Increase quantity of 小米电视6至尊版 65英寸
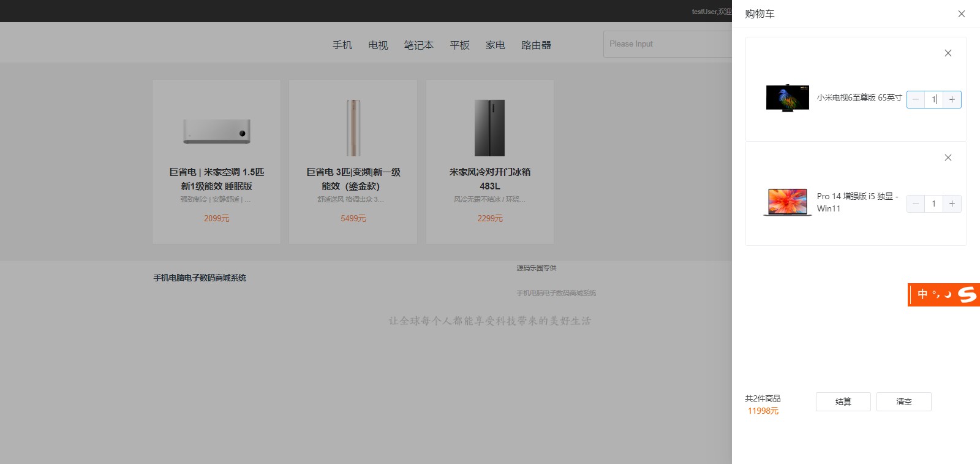The image size is (980, 464). (952, 99)
